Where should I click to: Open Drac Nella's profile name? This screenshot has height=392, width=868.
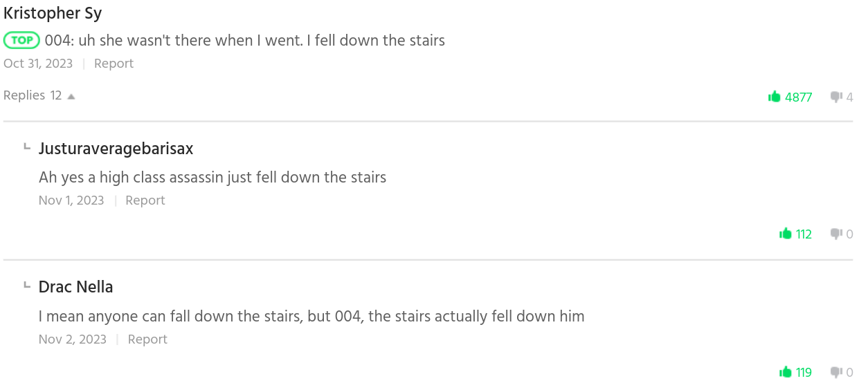click(x=75, y=287)
